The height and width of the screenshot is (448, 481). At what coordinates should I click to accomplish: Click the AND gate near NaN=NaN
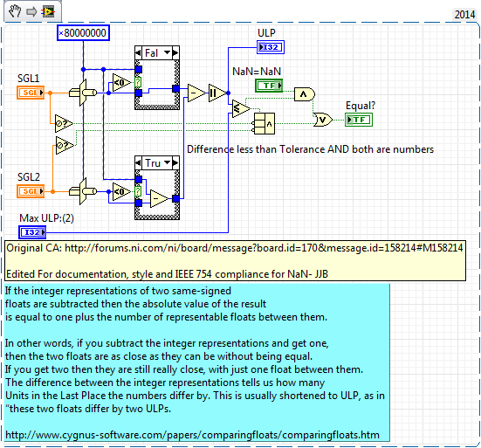[304, 94]
